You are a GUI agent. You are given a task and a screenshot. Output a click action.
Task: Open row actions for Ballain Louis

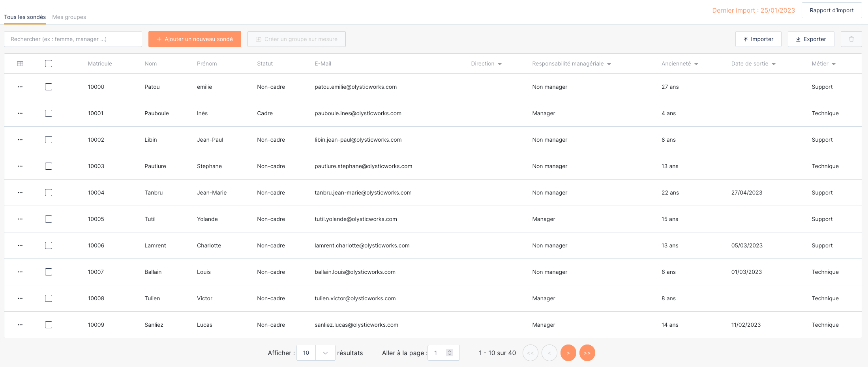[x=20, y=272]
